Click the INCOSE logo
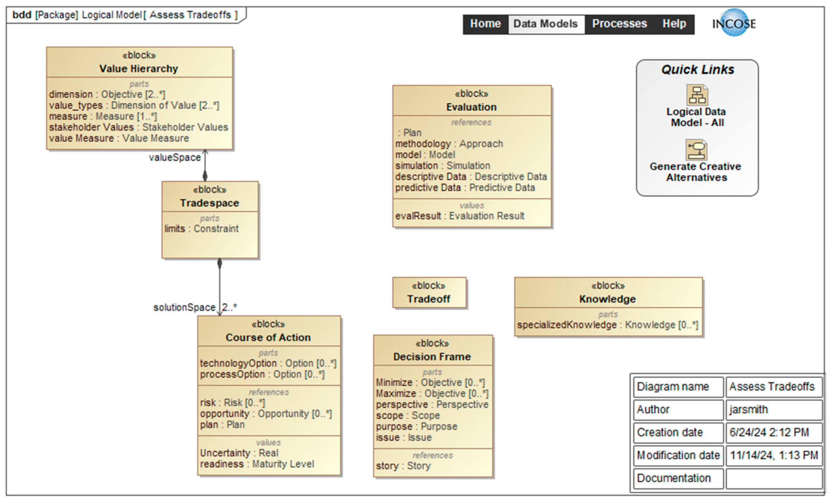 pyautogui.click(x=734, y=23)
